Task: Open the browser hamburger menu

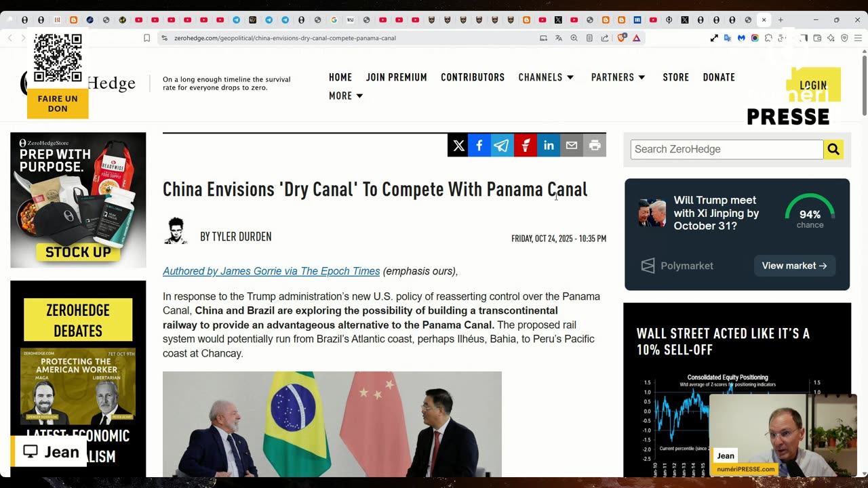Action: point(858,38)
